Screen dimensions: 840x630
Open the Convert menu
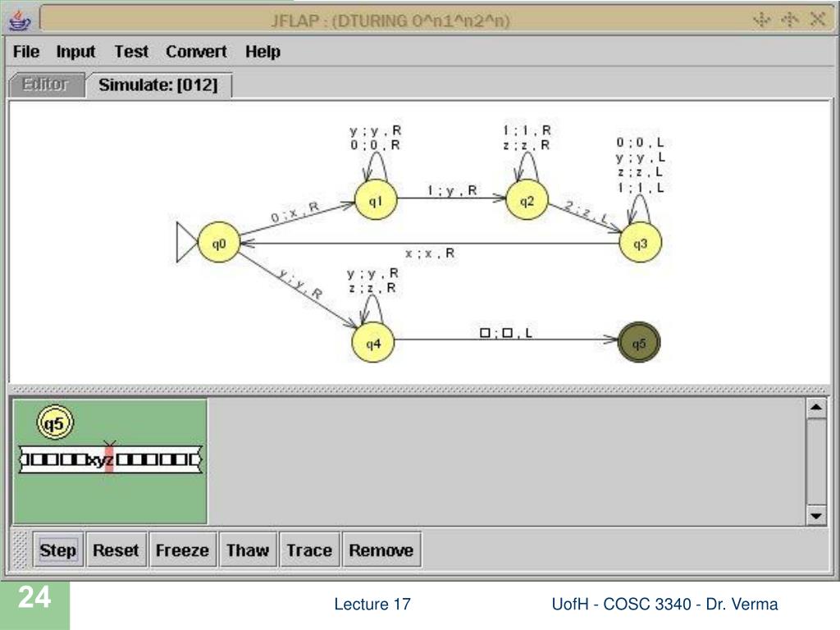[196, 52]
